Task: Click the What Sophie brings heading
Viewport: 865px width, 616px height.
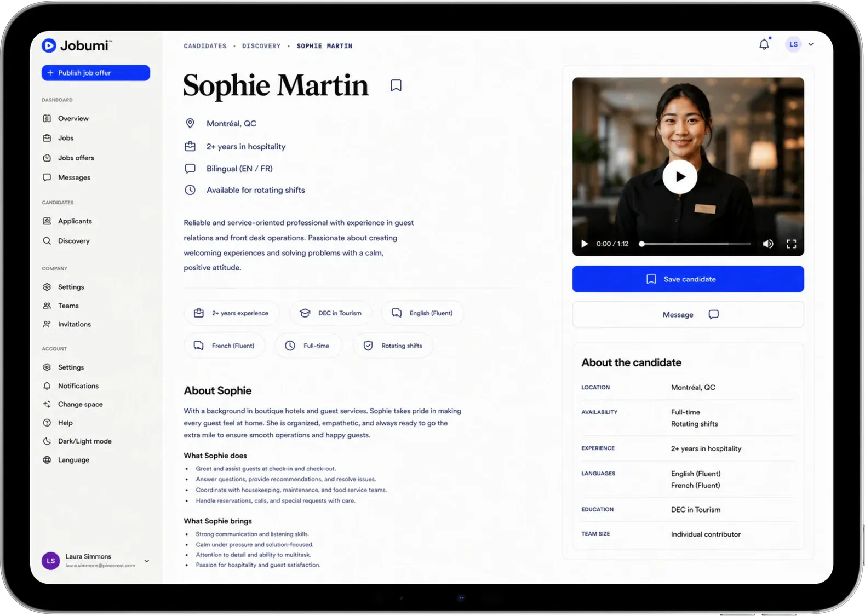Action: point(217,521)
